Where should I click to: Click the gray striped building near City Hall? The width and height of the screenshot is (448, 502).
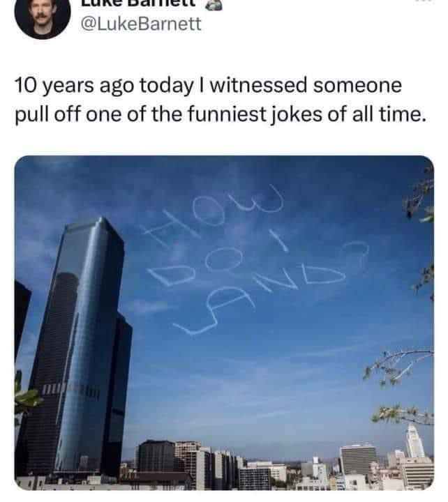tap(359, 459)
